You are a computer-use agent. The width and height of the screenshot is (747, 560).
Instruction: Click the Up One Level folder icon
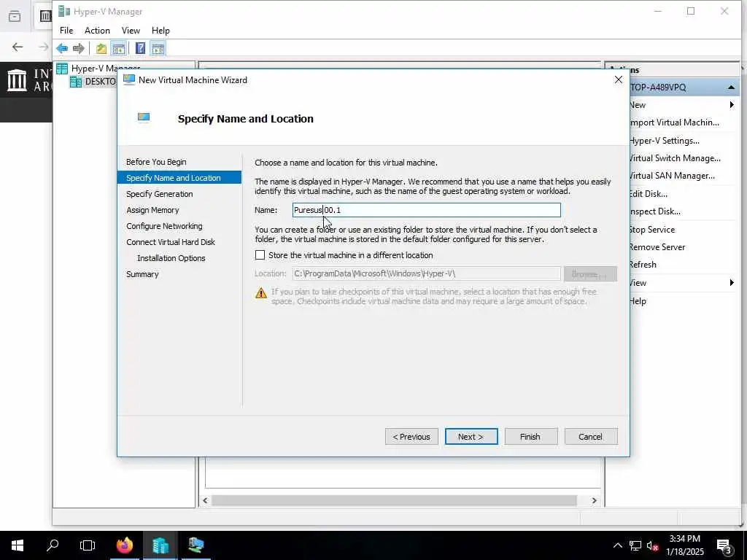point(101,49)
